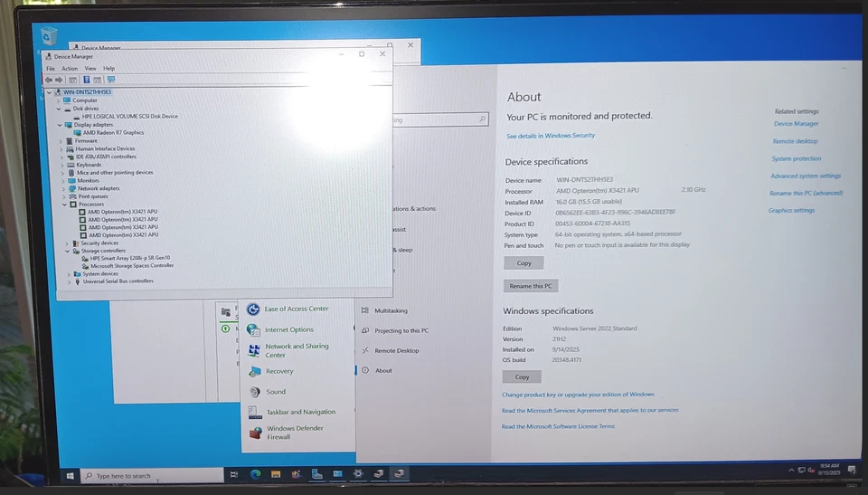The image size is (868, 495).
Task: Collapse the WIN-DNTS2THHSE3 root node
Action: click(x=49, y=92)
